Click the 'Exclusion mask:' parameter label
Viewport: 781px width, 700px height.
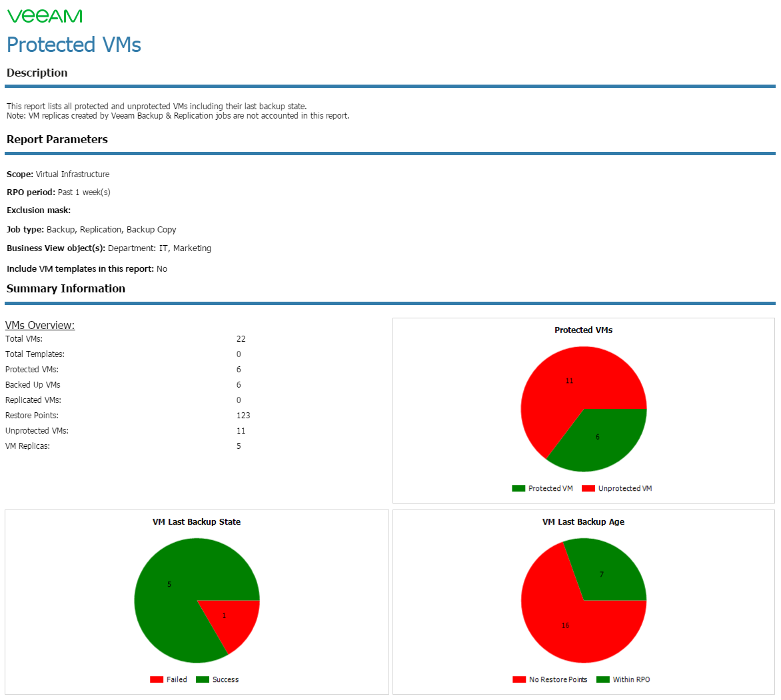tap(39, 210)
